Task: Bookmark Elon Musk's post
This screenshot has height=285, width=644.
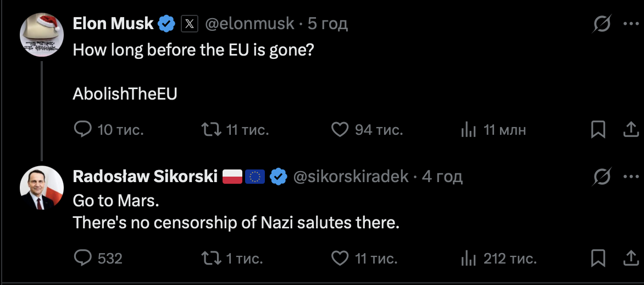Action: 598,130
